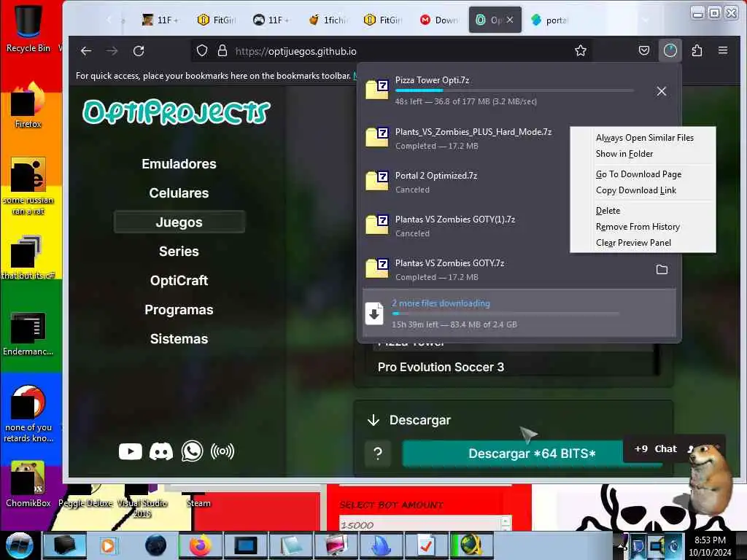Select Clear Preview Panel
Viewport: 747px width, 560px height.
tap(633, 243)
